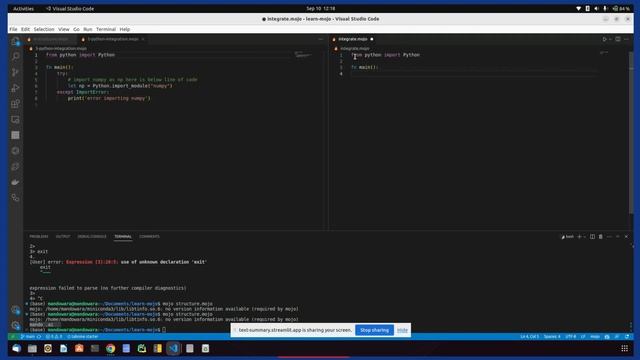Image resolution: width=640 pixels, height=360 pixels.
Task: Open Run menu
Action: (x=88, y=29)
